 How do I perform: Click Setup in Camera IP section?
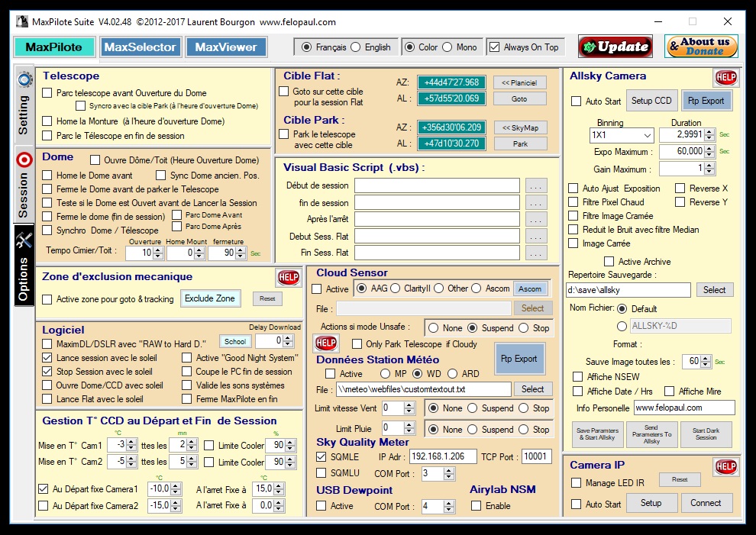pos(651,503)
